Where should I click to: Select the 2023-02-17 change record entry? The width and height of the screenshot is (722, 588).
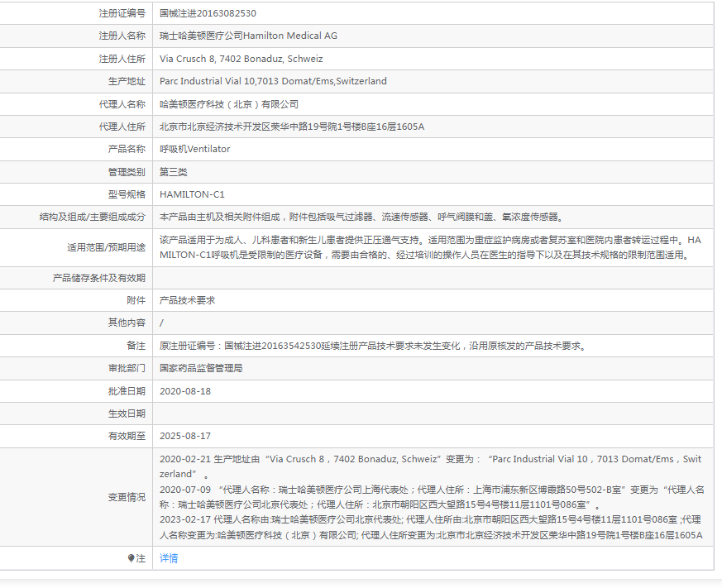coord(431,528)
